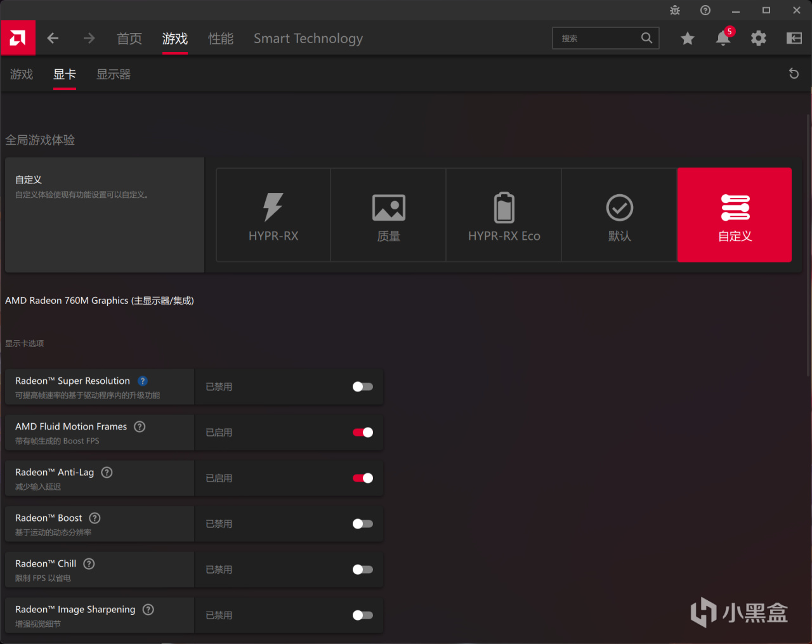Show Radeon Super Resolution help tooltip

143,381
